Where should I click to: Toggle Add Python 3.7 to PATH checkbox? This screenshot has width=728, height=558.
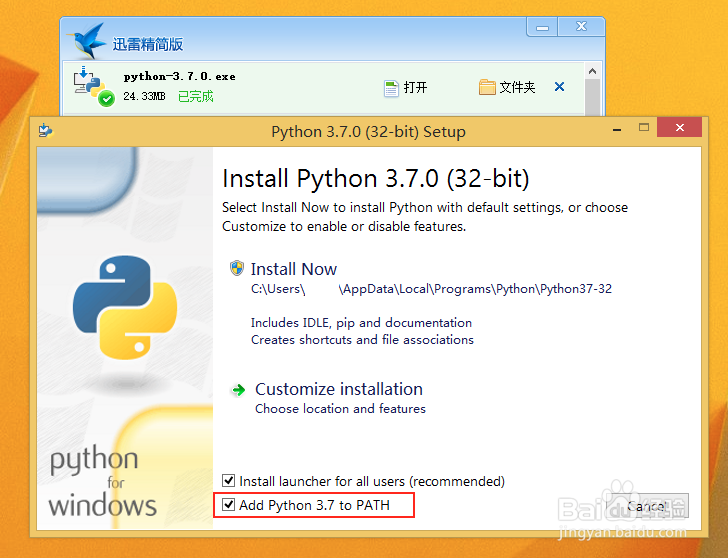(x=228, y=504)
